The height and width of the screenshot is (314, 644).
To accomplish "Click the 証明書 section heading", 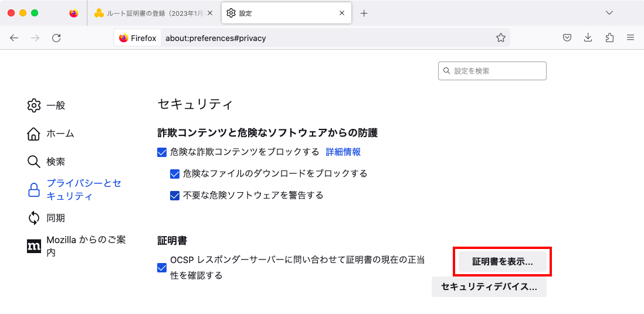I will [x=172, y=241].
